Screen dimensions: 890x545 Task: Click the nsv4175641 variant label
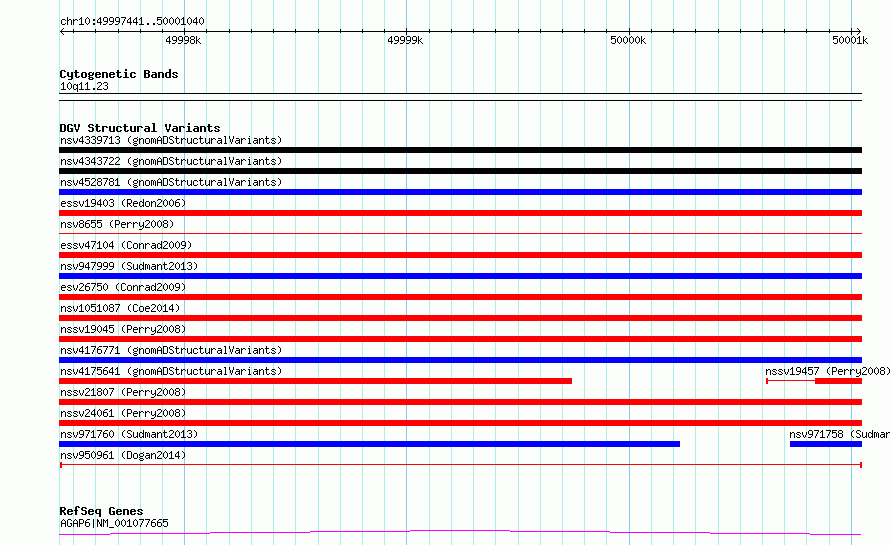171,371
